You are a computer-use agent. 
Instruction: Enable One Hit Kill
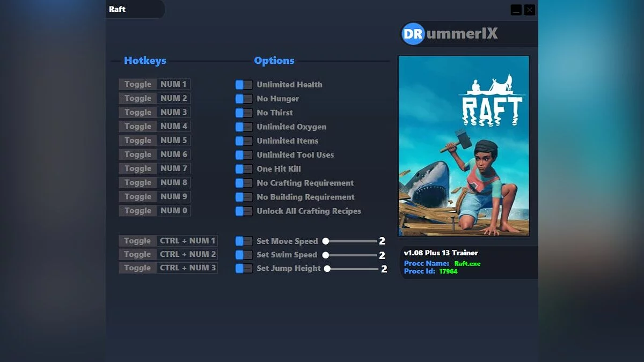click(x=243, y=168)
